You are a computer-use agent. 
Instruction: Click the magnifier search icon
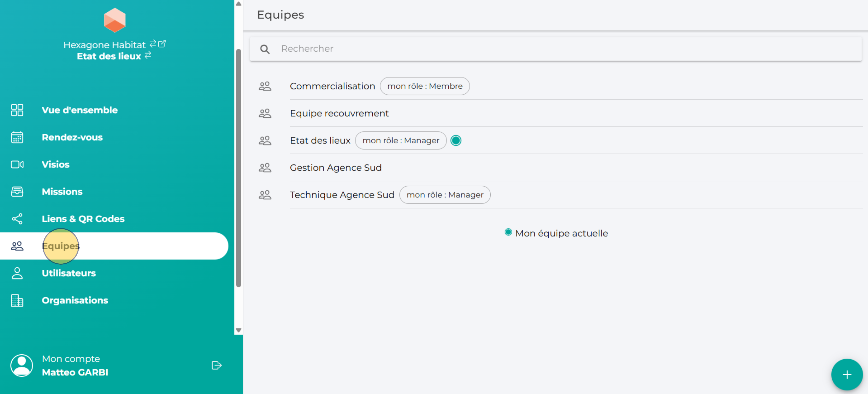pos(265,49)
